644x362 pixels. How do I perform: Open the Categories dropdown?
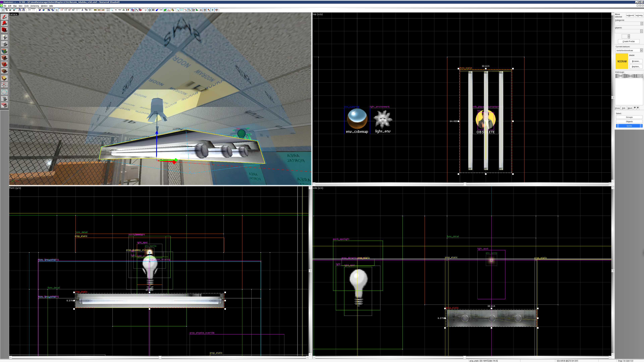click(x=641, y=23)
